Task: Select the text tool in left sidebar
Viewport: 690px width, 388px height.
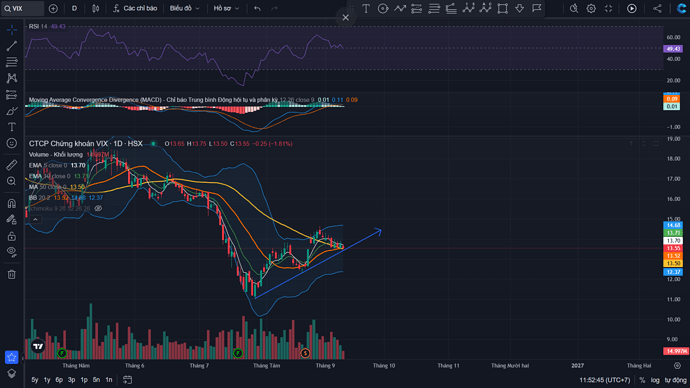Action: click(x=12, y=127)
